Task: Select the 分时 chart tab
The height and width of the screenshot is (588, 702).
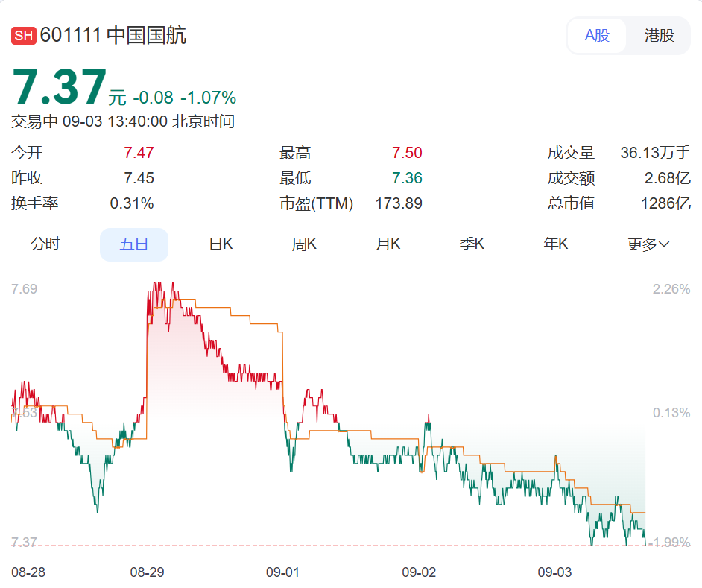Action: (45, 244)
